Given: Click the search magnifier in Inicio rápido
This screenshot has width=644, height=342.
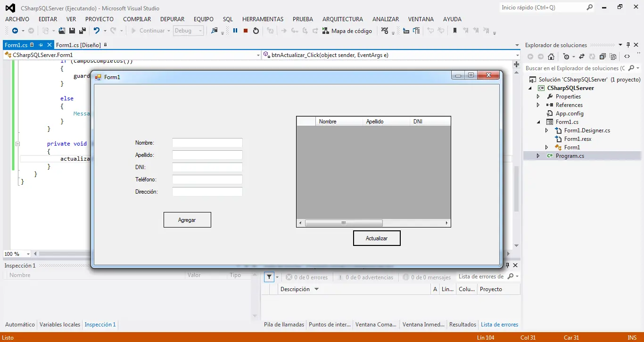Looking at the screenshot, I should click(x=589, y=8).
